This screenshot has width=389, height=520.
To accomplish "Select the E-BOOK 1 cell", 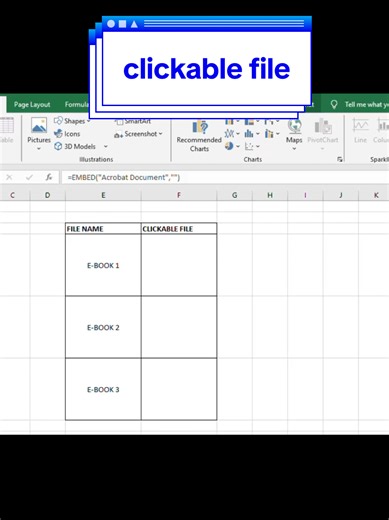I will click(x=103, y=265).
